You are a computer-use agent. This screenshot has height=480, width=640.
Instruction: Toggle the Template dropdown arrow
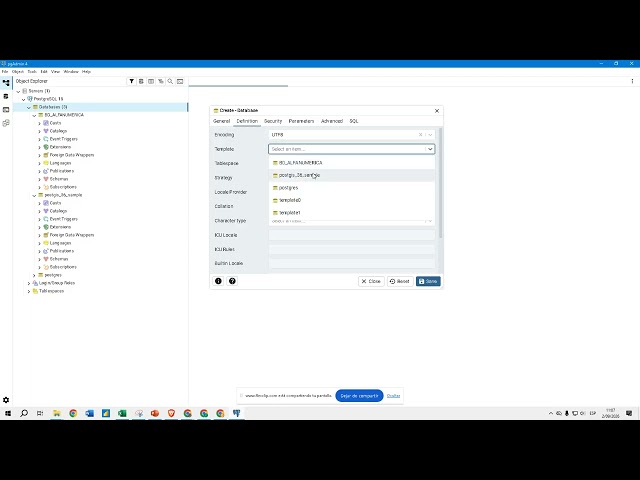pos(430,149)
